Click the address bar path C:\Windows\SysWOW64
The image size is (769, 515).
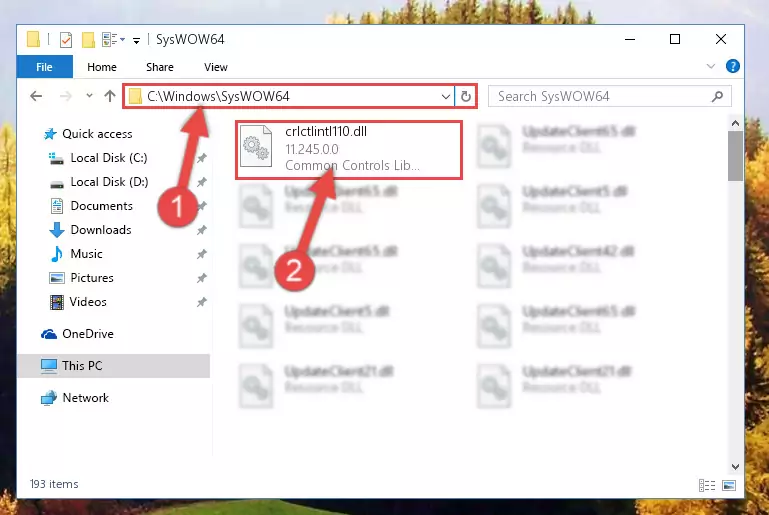(x=218, y=96)
